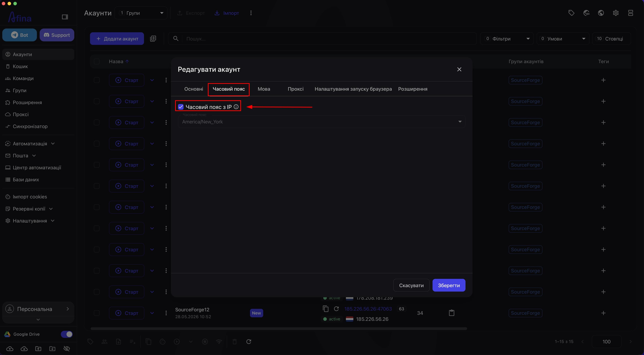The height and width of the screenshot is (355, 644).
Task: Open Групи in sidebar
Action: tap(38, 90)
